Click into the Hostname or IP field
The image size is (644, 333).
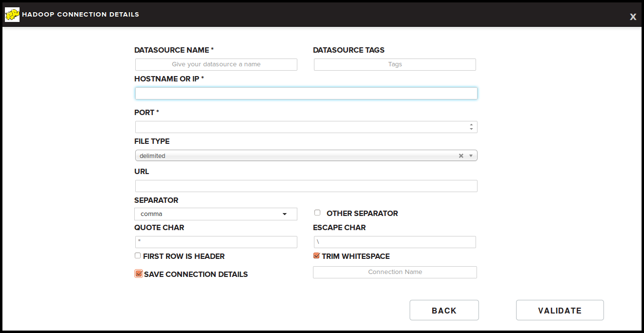tap(306, 93)
